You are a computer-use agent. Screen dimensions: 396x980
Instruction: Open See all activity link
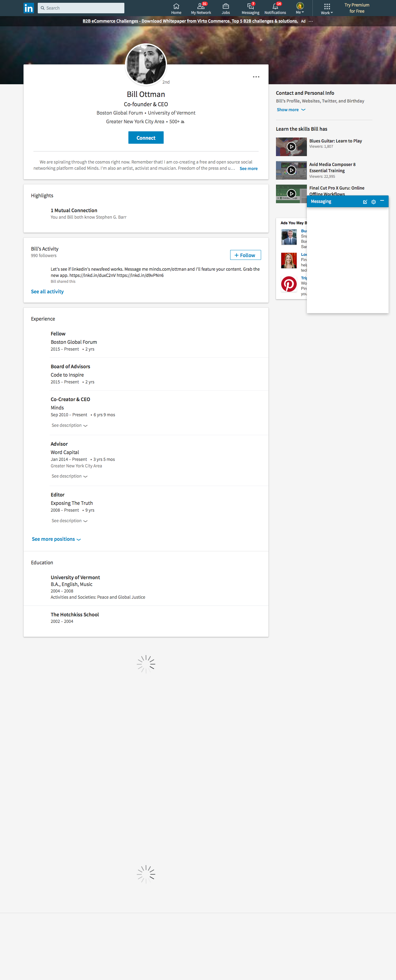[x=47, y=292]
